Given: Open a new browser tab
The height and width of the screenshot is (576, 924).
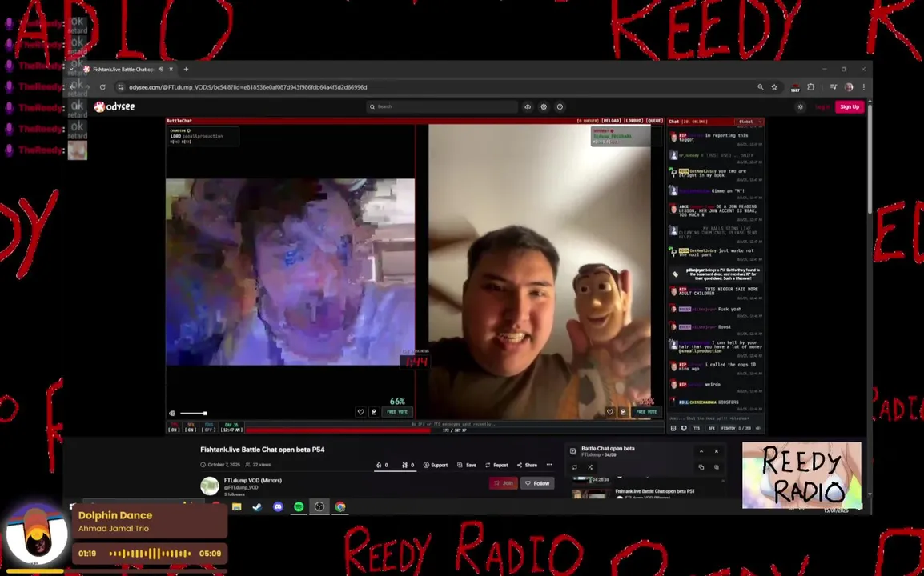Looking at the screenshot, I should (187, 69).
